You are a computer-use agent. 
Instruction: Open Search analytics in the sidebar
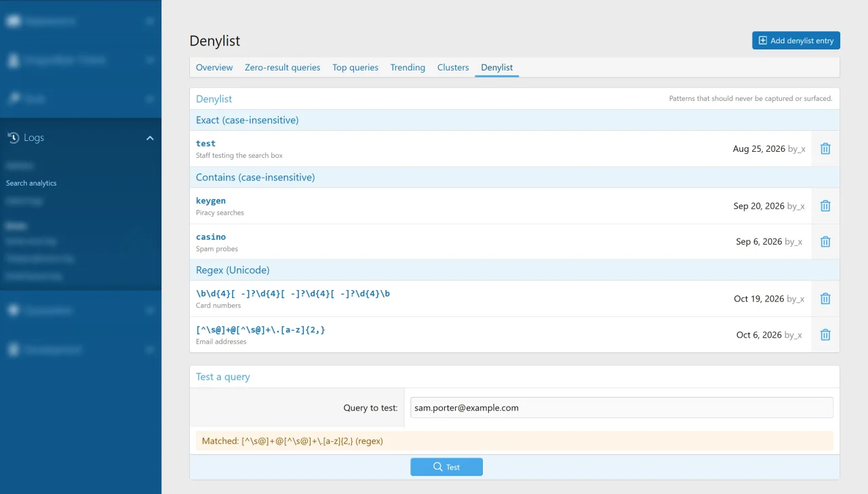[x=31, y=183]
